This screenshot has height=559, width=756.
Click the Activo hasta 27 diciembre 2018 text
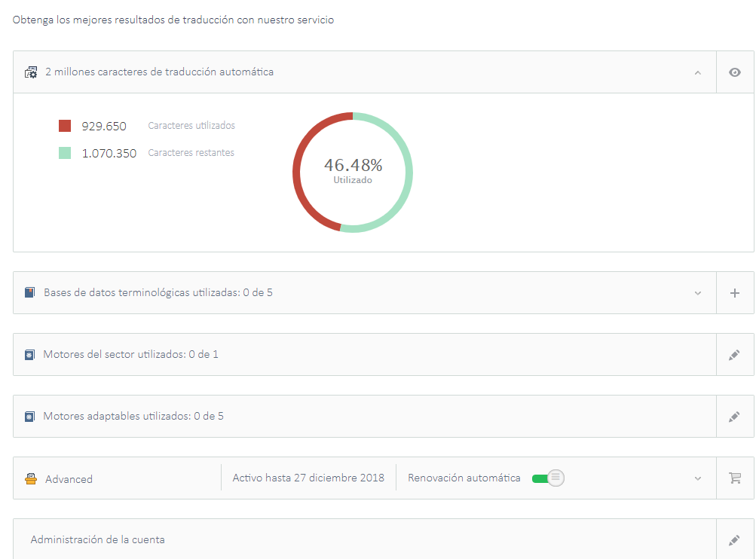(x=308, y=478)
